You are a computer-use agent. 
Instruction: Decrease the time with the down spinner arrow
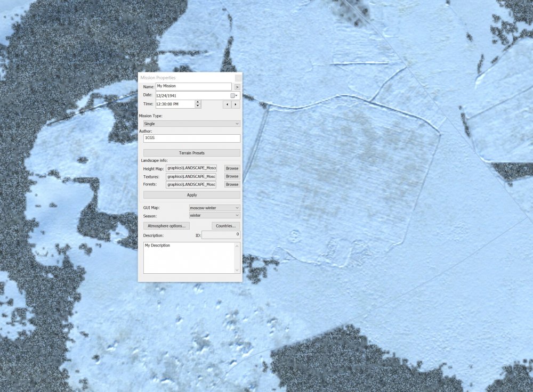198,106
